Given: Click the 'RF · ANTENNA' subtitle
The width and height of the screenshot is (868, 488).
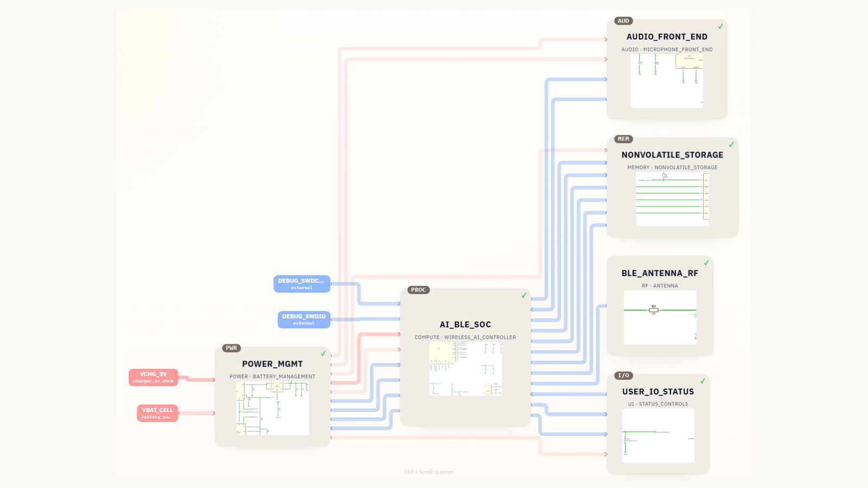Looking at the screenshot, I should (660, 286).
